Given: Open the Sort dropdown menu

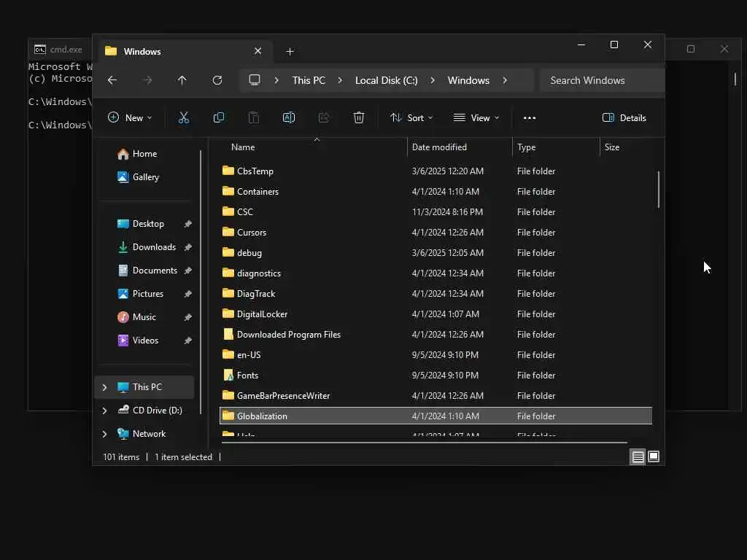Looking at the screenshot, I should coord(411,117).
